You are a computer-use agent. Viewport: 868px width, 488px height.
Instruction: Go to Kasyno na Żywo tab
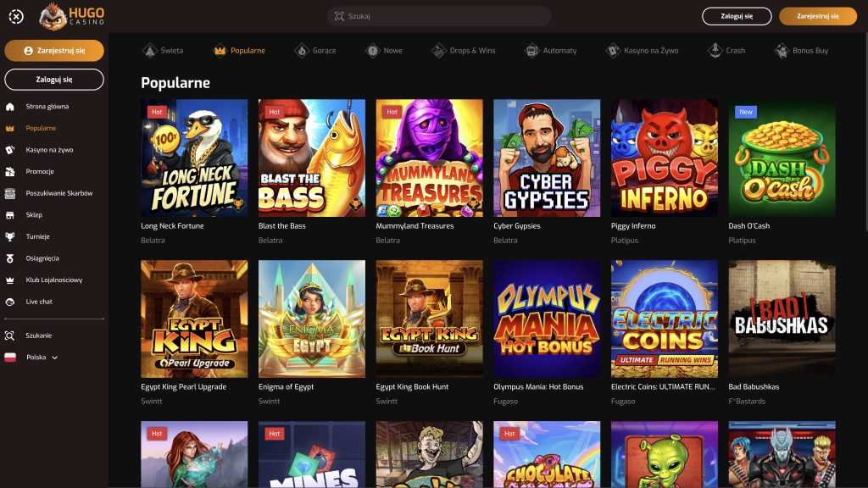click(642, 51)
